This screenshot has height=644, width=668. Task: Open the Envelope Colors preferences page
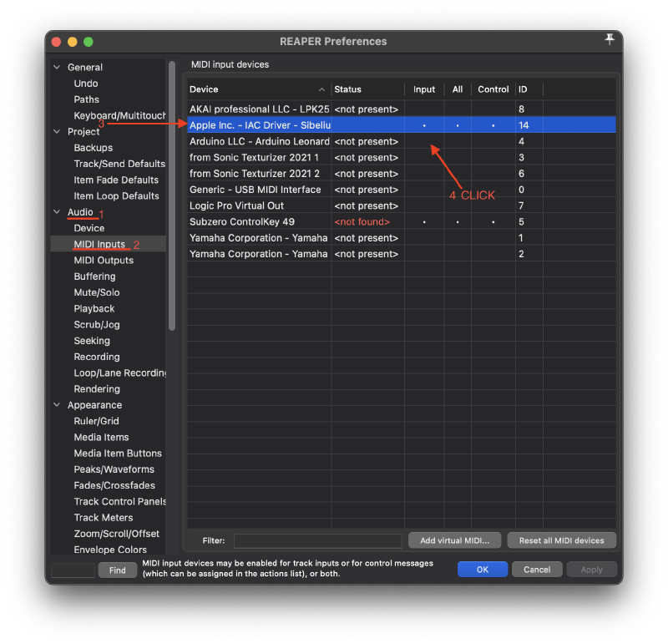coord(110,550)
